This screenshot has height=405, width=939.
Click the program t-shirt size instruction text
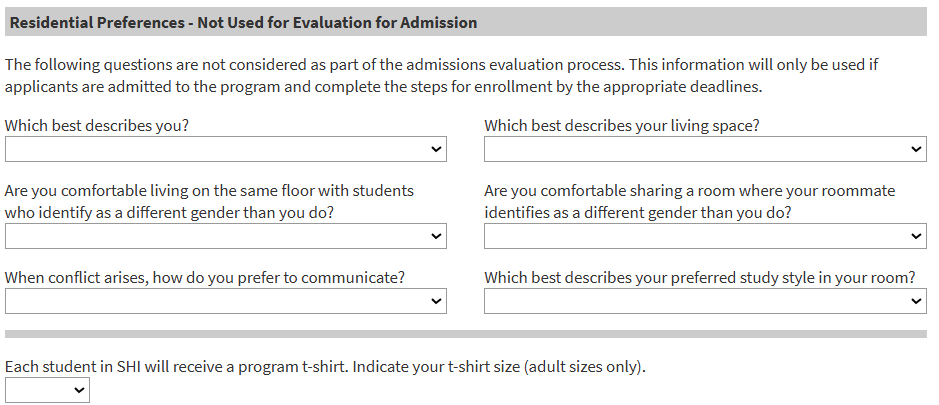tap(325, 366)
